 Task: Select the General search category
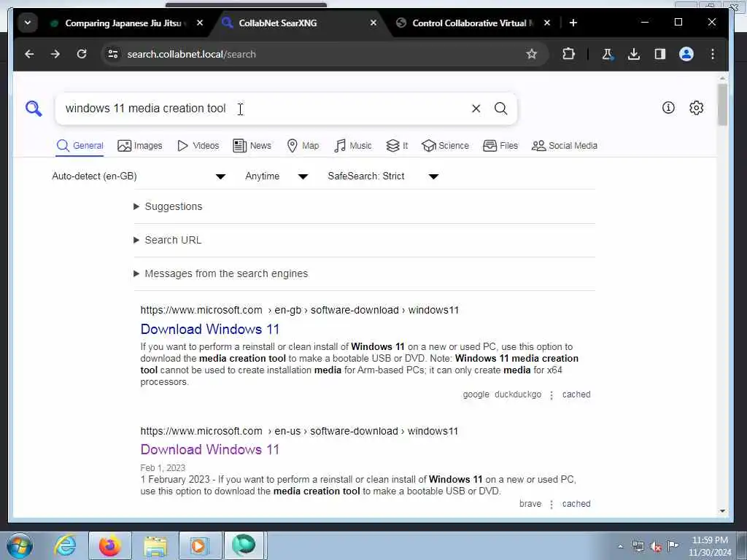click(x=80, y=146)
